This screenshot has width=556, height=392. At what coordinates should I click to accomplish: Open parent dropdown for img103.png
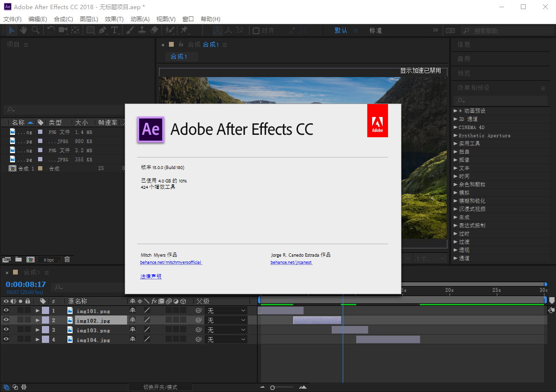tap(226, 330)
